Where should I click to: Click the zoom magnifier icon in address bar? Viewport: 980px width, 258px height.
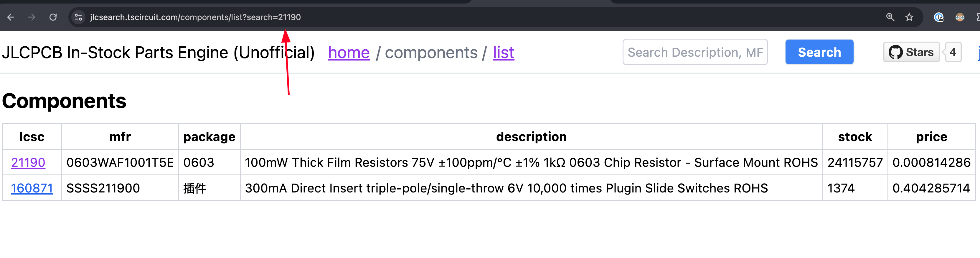tap(890, 17)
